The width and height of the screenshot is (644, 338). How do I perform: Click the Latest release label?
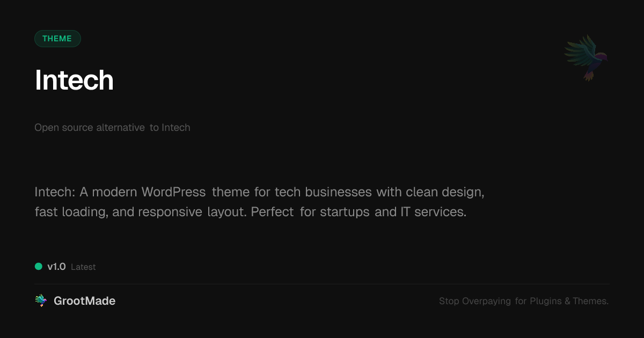[x=83, y=267]
